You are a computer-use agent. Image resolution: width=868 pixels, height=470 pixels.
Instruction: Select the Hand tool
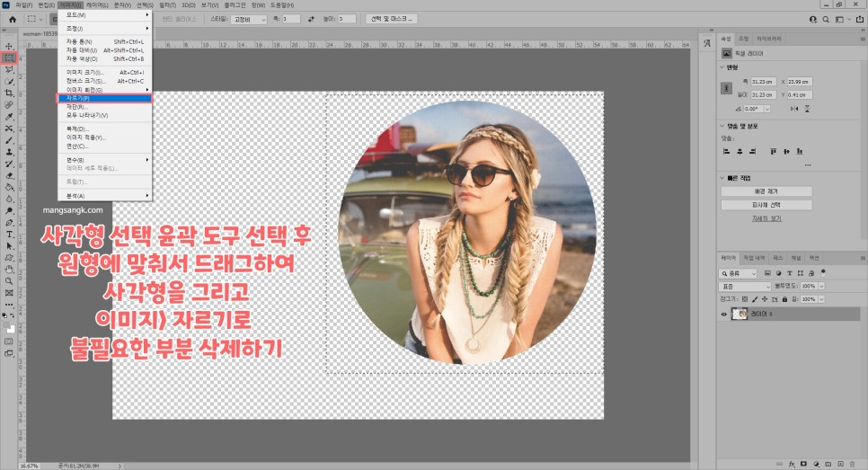click(x=9, y=269)
